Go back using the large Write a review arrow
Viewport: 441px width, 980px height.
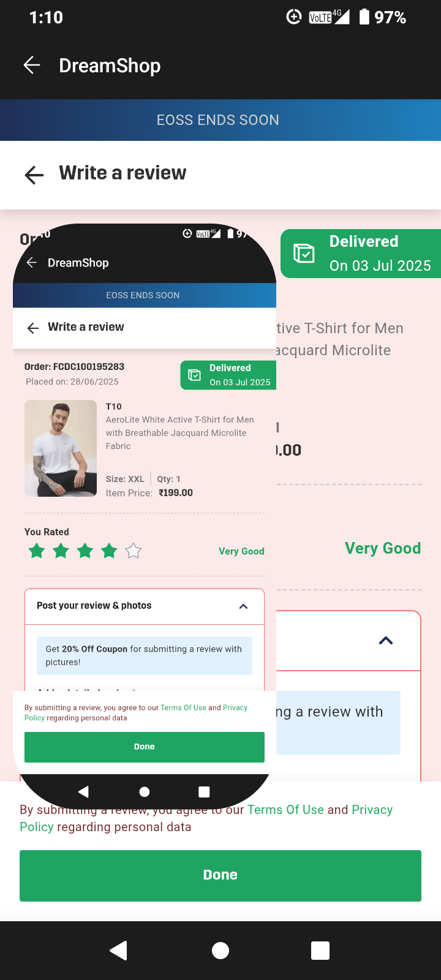(x=34, y=175)
